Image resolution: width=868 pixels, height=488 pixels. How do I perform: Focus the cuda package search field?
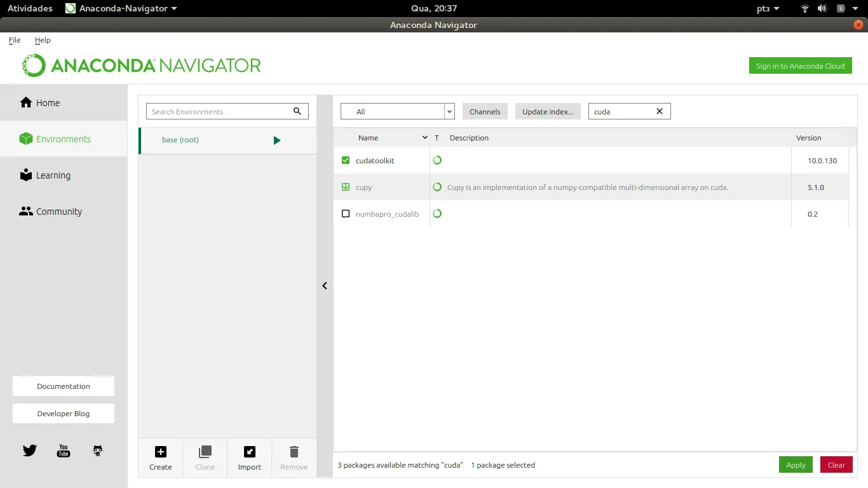[x=630, y=111]
